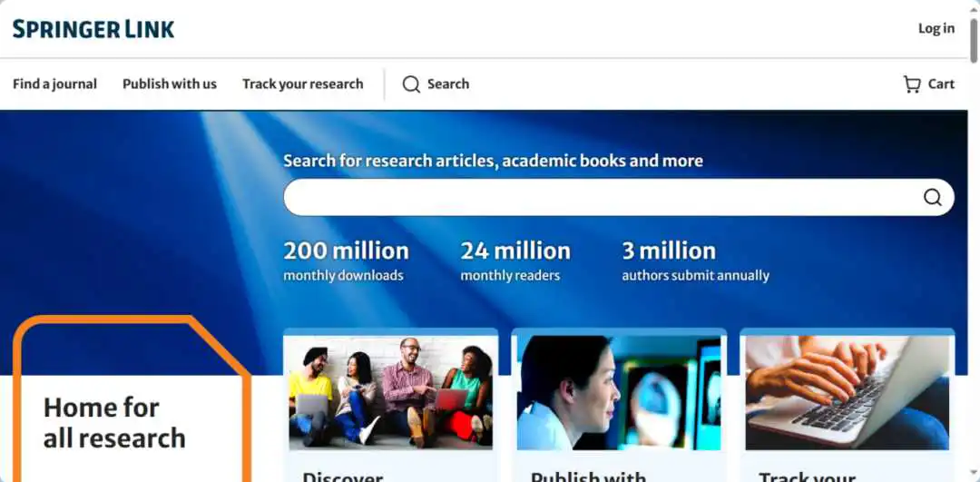Viewport: 980px width, 482px height.
Task: Click the Home for all research box
Action: coord(132,400)
